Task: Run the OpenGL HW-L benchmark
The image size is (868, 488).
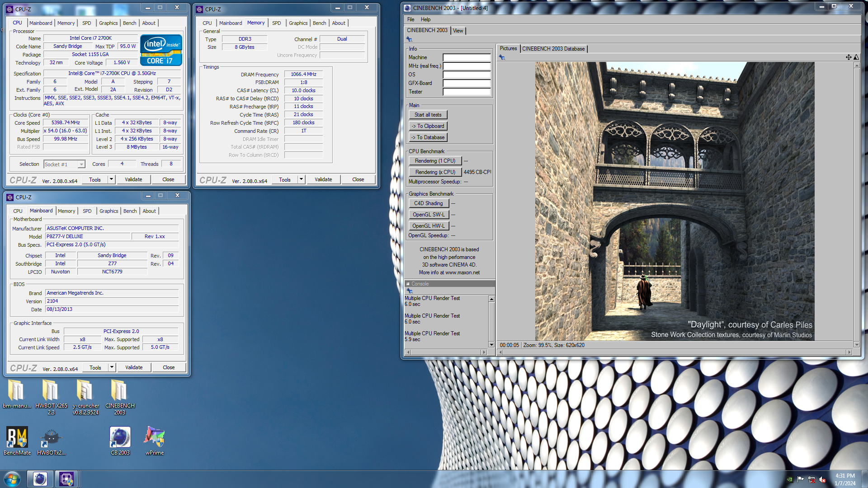Action: coord(429,226)
